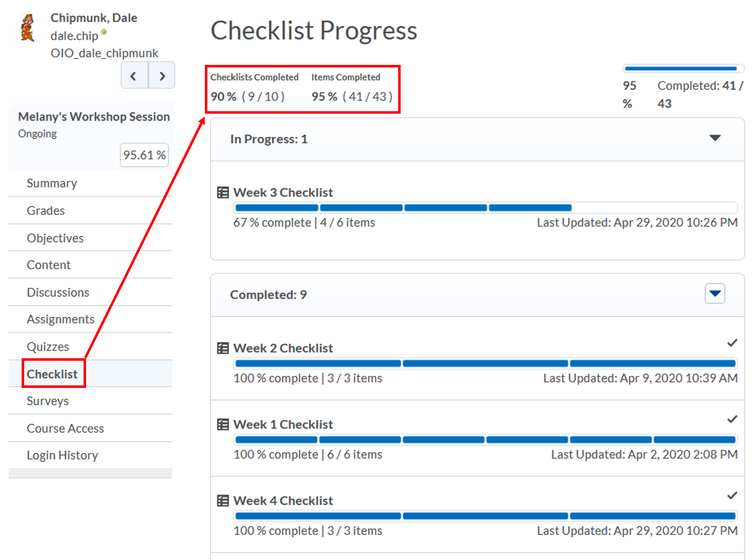Click the green online status indicator beside dale.chip
Screen dimensions: 756x560
pyautogui.click(x=104, y=32)
